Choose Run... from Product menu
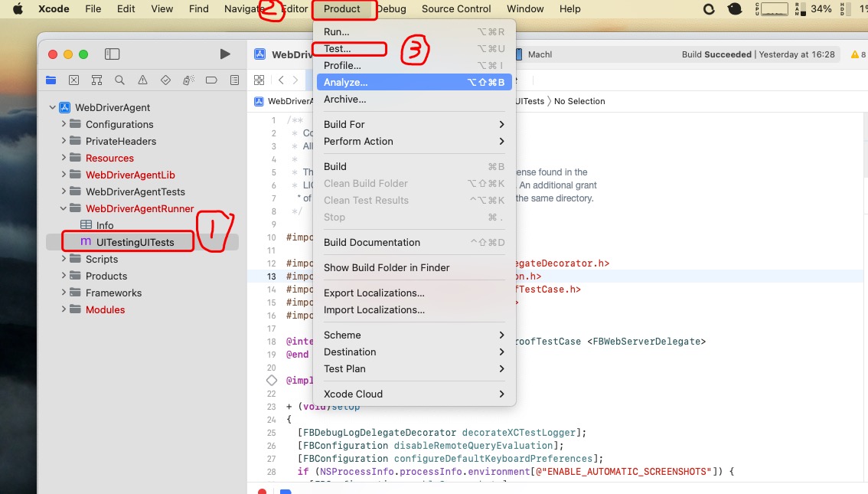 (x=414, y=32)
